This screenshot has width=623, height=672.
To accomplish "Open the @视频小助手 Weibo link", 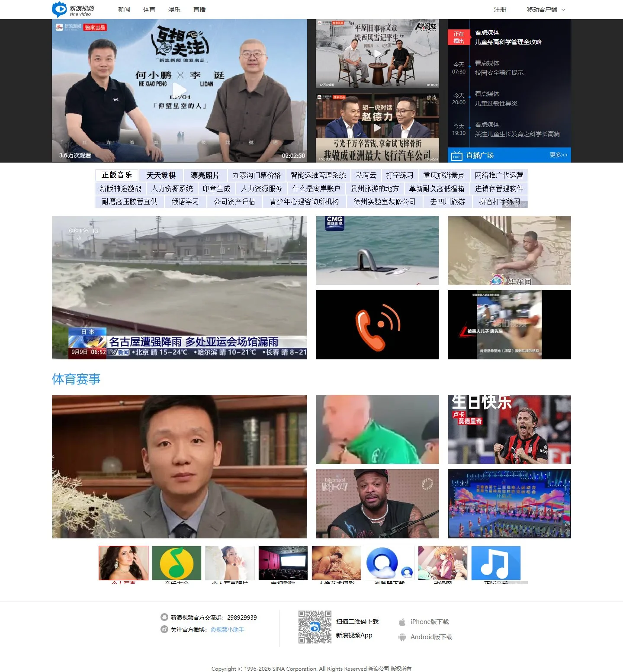I will click(x=228, y=630).
